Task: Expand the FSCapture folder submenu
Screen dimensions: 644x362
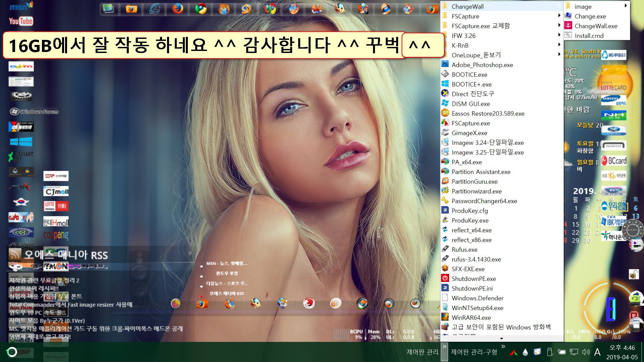Action: pyautogui.click(x=502, y=16)
